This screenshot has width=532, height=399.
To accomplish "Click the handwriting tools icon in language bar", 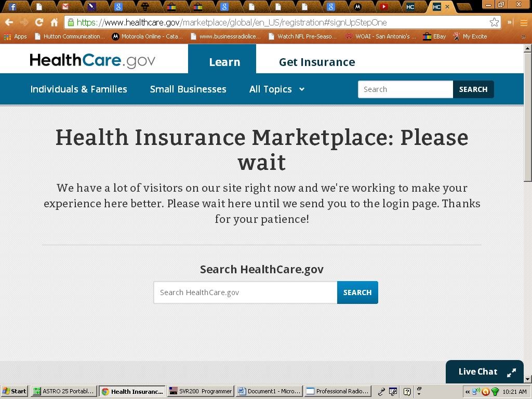I will 393,392.
